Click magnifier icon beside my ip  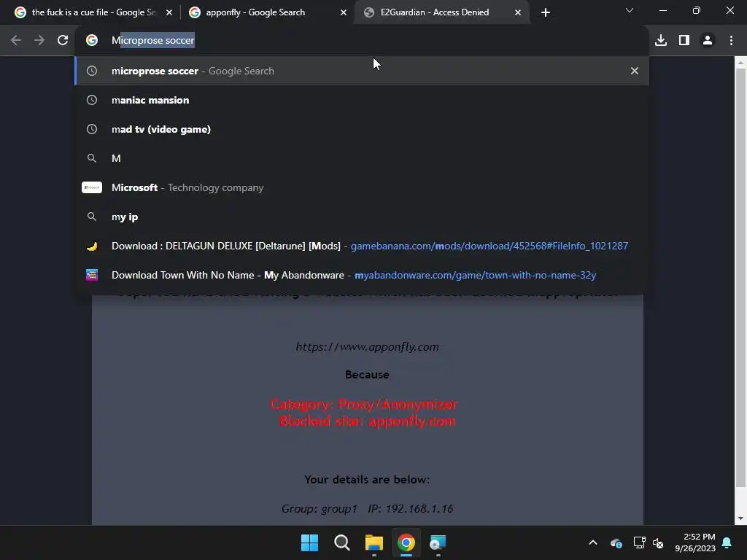[x=92, y=217]
